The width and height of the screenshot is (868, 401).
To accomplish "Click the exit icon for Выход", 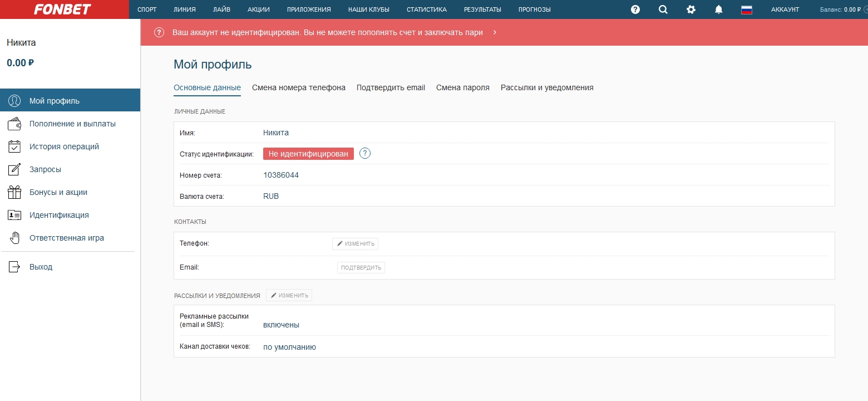I will pos(14,267).
